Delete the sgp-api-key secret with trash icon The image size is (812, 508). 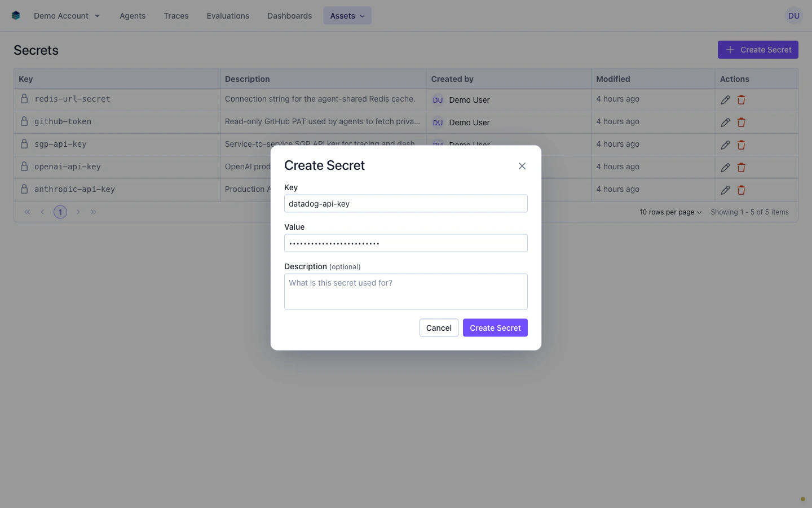[x=741, y=145]
